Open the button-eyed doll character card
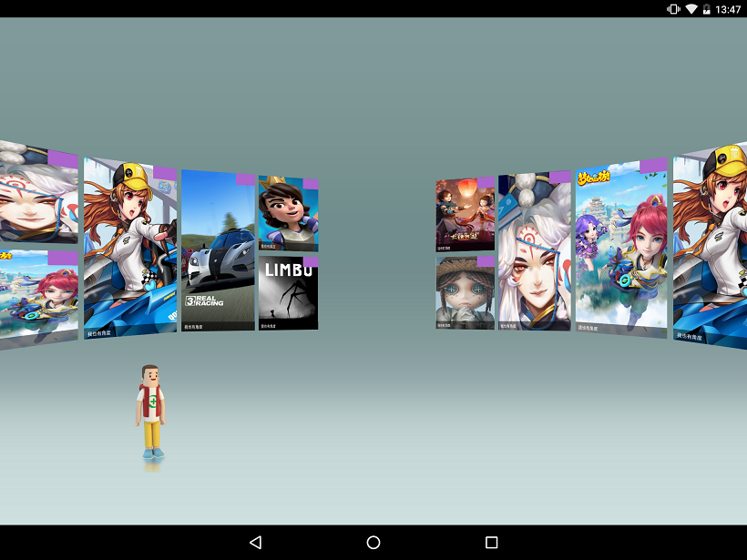The width and height of the screenshot is (747, 560). pos(465,293)
